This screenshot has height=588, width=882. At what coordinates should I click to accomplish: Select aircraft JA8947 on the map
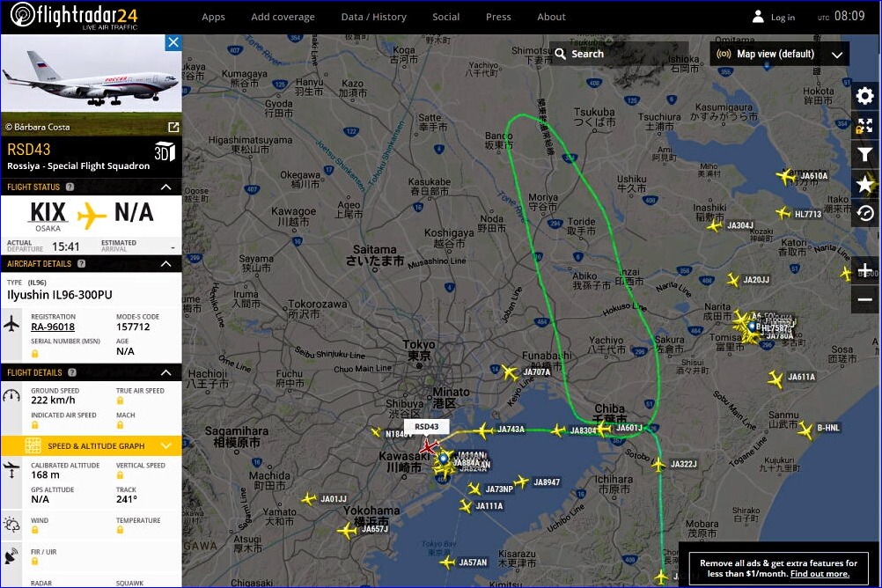click(x=521, y=481)
